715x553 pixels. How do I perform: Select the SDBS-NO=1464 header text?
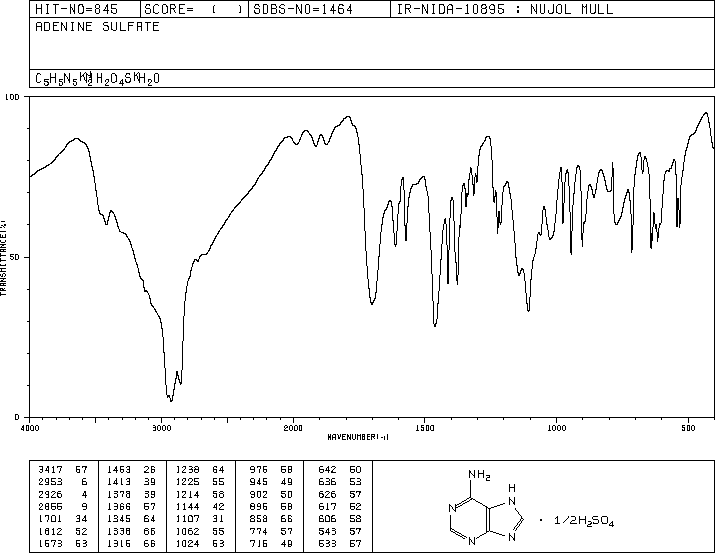tap(303, 9)
